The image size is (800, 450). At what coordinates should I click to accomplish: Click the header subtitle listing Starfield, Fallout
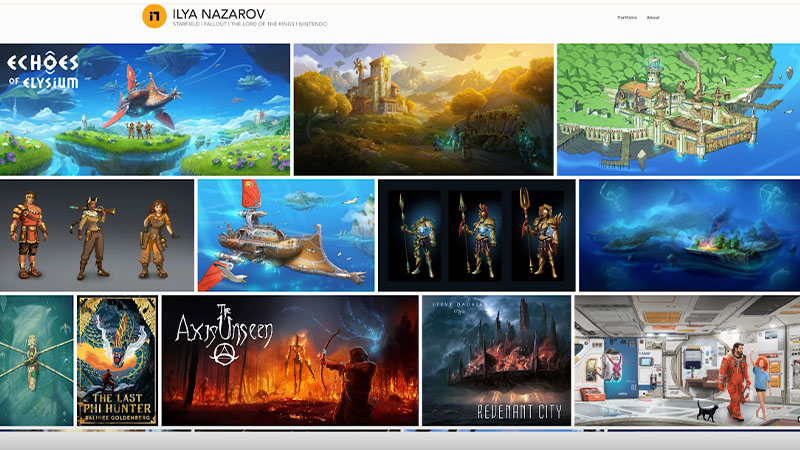(x=249, y=24)
